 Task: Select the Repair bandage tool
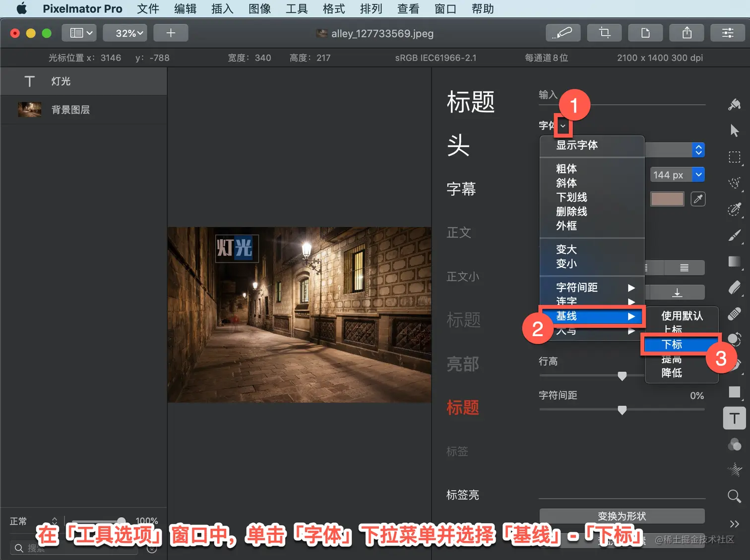coord(735,314)
